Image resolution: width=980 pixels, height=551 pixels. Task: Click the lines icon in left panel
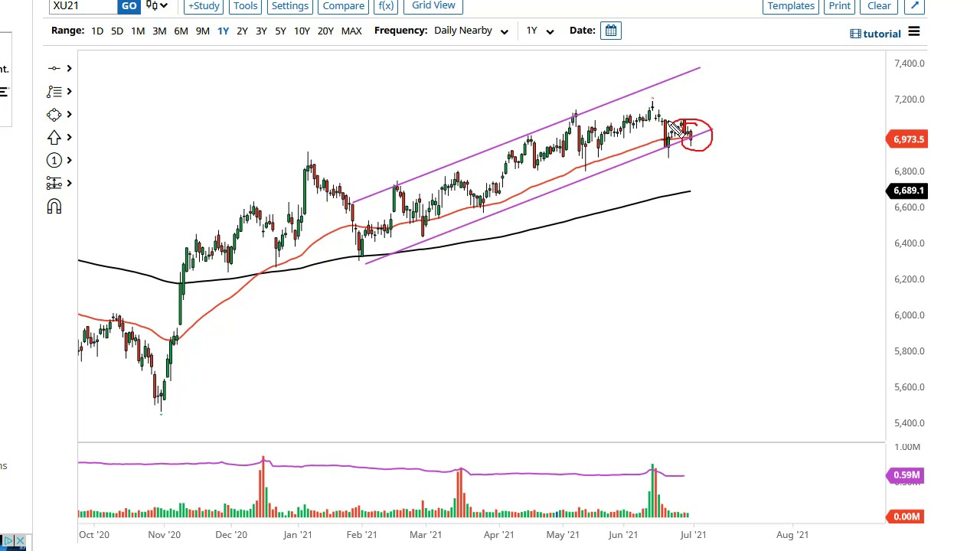coord(4,92)
